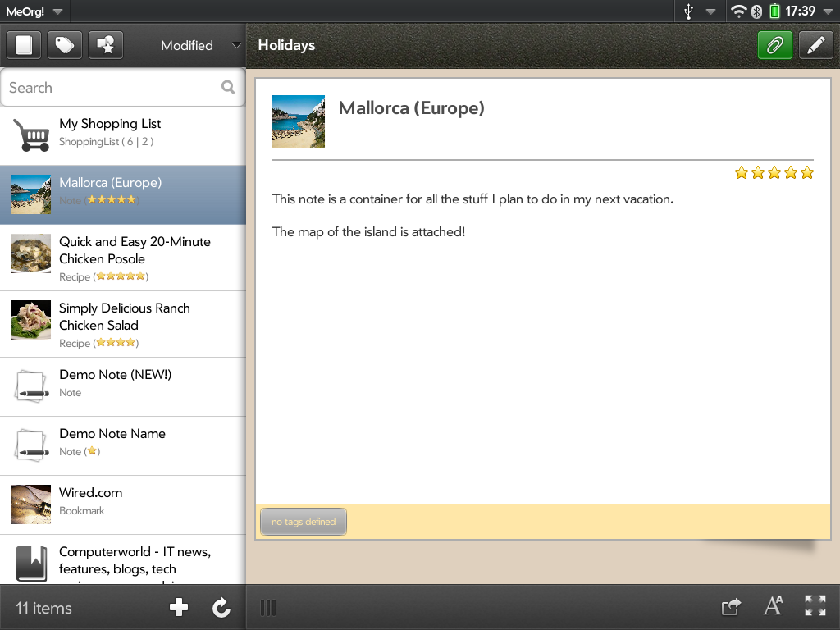This screenshot has height=630, width=840.
Task: Open the MeOrg! application menu
Action: (34, 11)
